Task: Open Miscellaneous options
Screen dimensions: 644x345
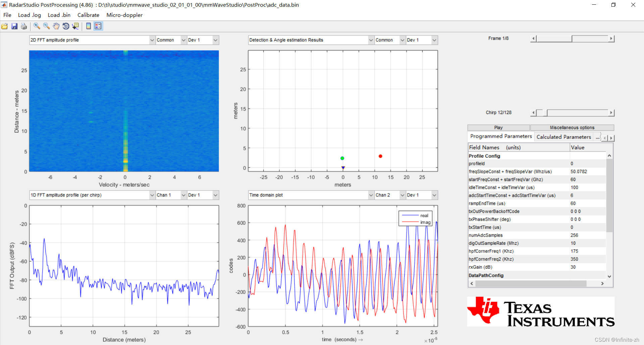Action: click(572, 127)
